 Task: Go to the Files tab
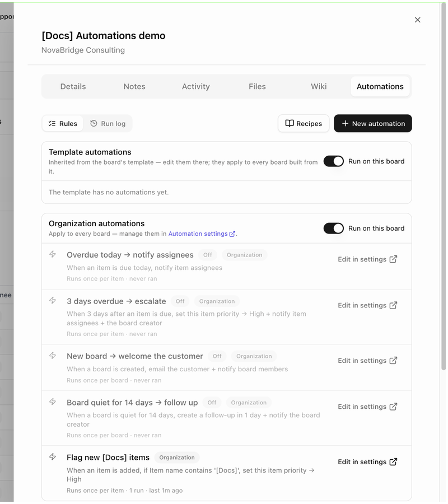(258, 87)
